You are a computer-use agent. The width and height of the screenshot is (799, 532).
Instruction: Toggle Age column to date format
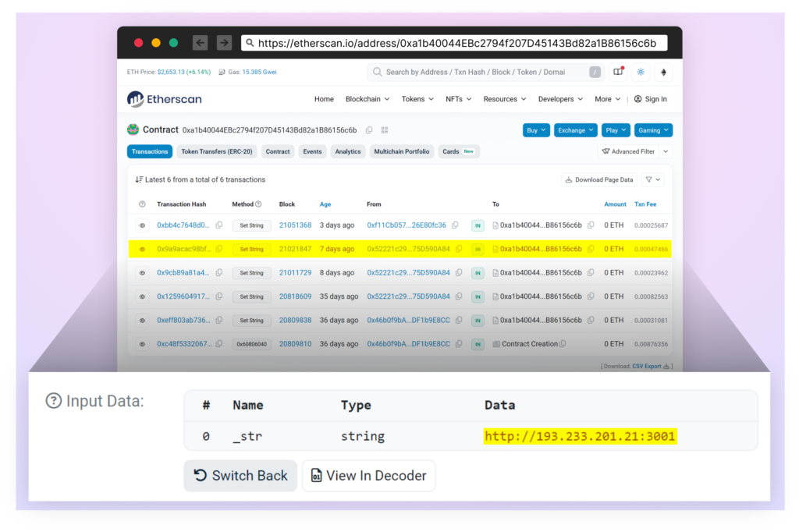click(x=325, y=204)
